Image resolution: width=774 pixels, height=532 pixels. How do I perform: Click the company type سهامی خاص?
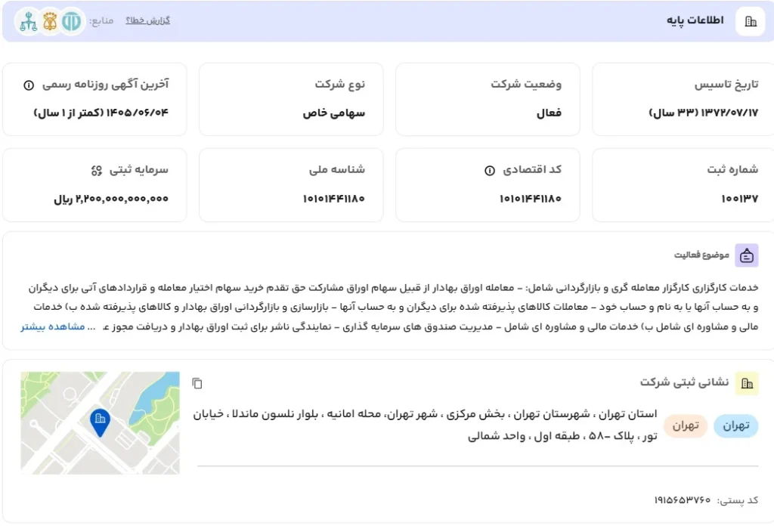pos(333,113)
